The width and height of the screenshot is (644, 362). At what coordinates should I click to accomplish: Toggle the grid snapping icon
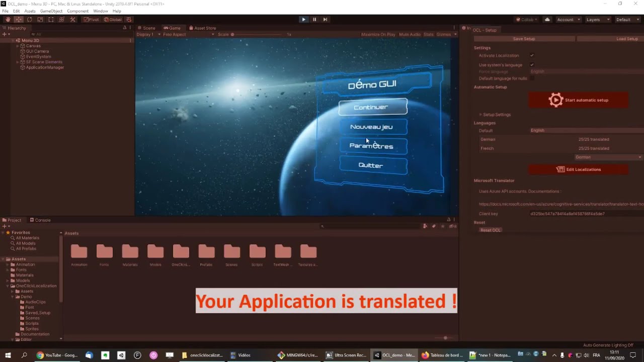coord(129,20)
